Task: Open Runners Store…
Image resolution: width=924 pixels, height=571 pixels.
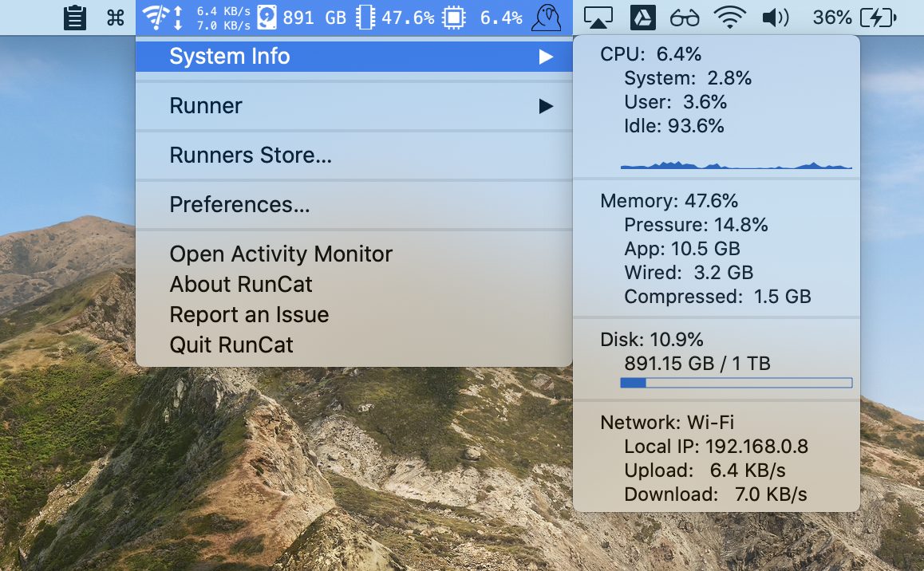Action: 353,156
